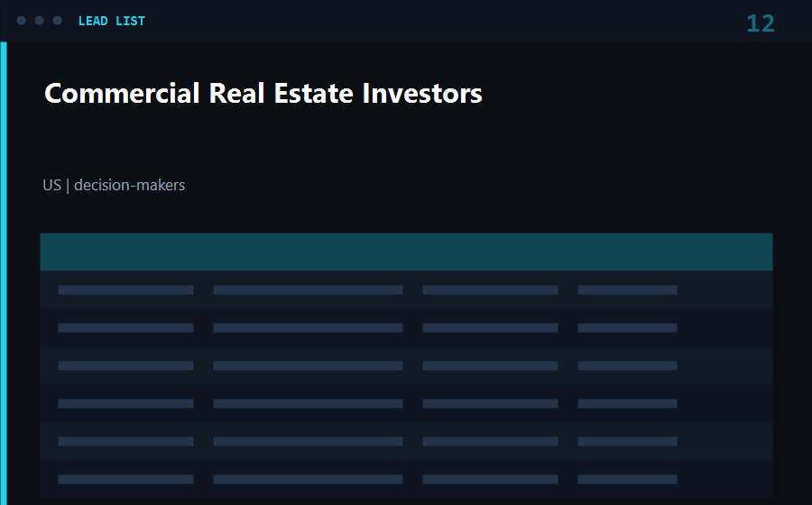Click the slide number 12
Image resolution: width=812 pixels, height=505 pixels.
pyautogui.click(x=761, y=23)
